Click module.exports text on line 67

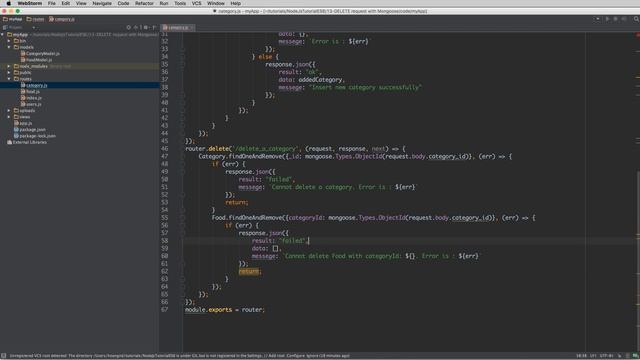click(x=209, y=310)
